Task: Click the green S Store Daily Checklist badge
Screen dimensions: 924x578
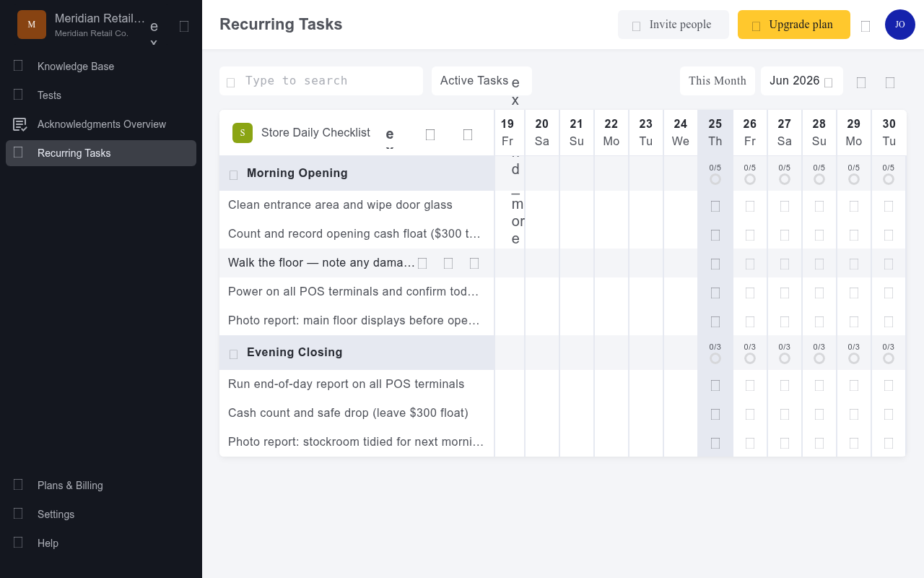Action: 243,133
